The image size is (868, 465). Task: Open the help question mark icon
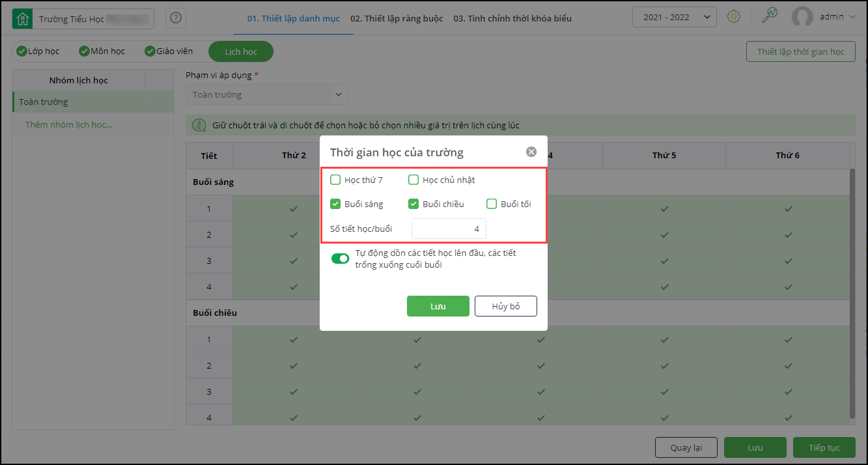176,18
